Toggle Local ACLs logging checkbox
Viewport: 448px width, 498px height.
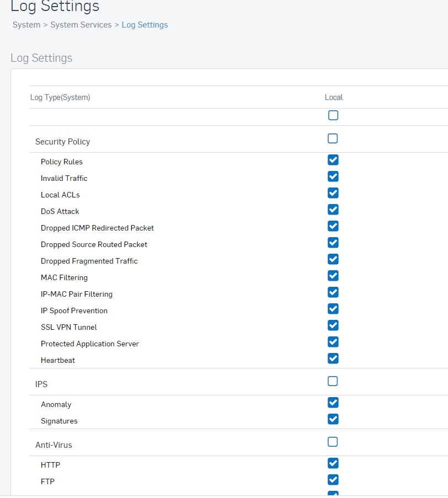click(333, 193)
